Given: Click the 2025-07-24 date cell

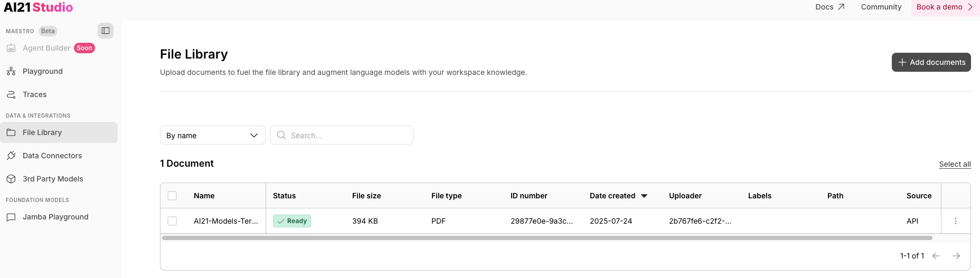Looking at the screenshot, I should [x=611, y=221].
